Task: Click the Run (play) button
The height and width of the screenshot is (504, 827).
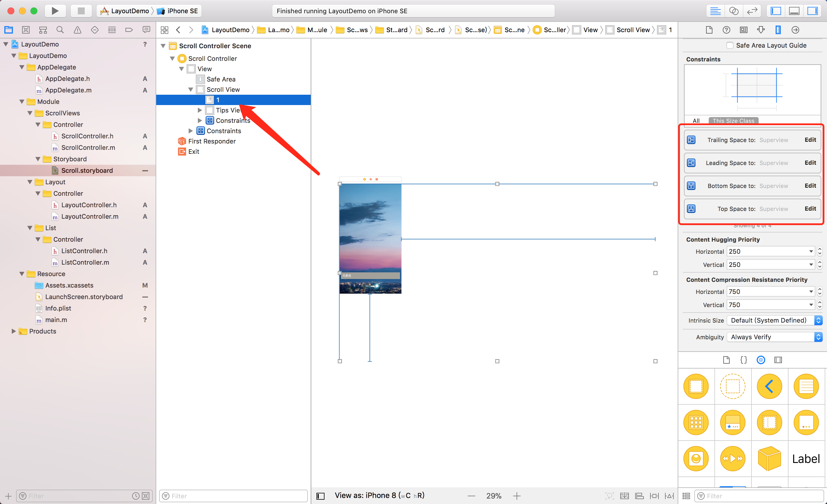Action: (x=55, y=11)
